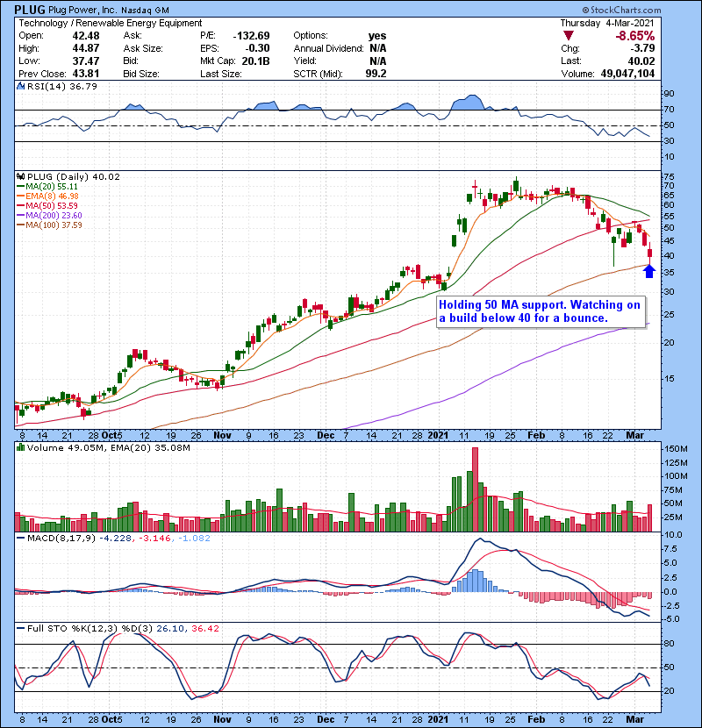Click the Low value 37.47
Viewport: 702px width, 728px height.
tap(85, 61)
